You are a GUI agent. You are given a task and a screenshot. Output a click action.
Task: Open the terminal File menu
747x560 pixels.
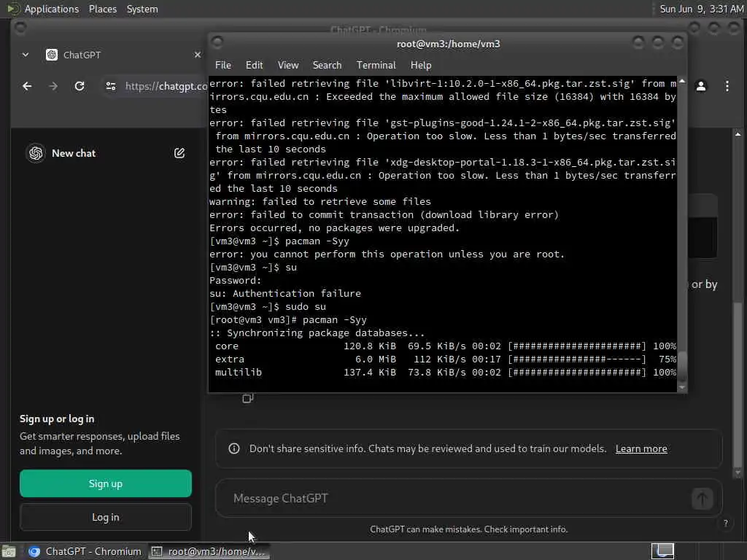click(x=223, y=65)
